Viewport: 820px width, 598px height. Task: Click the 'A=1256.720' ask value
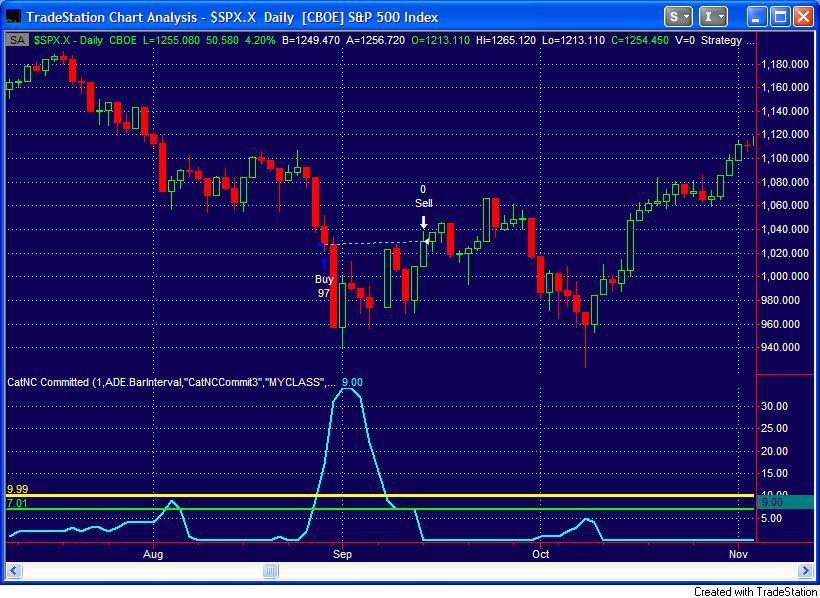pyautogui.click(x=375, y=40)
